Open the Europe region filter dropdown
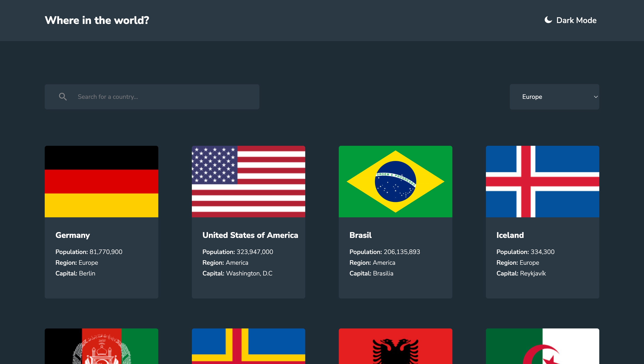Viewport: 644px width, 364px height. 554,97
